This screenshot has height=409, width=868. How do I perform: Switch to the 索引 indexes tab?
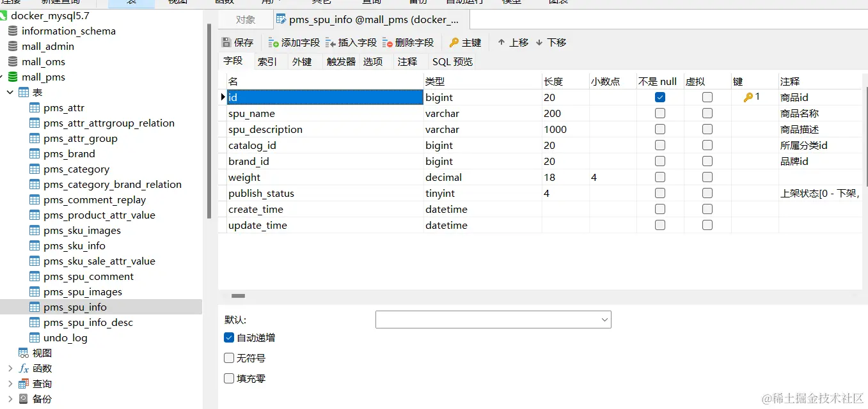(267, 61)
